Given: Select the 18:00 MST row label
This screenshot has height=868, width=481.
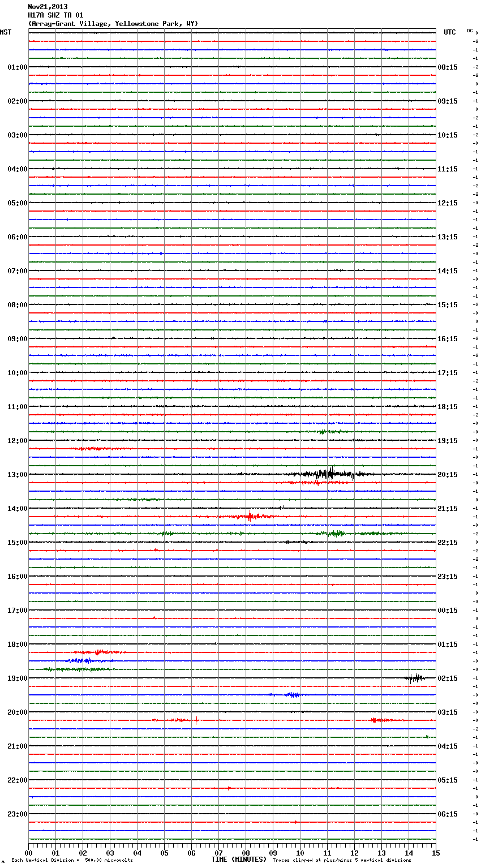Looking at the screenshot, I should 17,644.
